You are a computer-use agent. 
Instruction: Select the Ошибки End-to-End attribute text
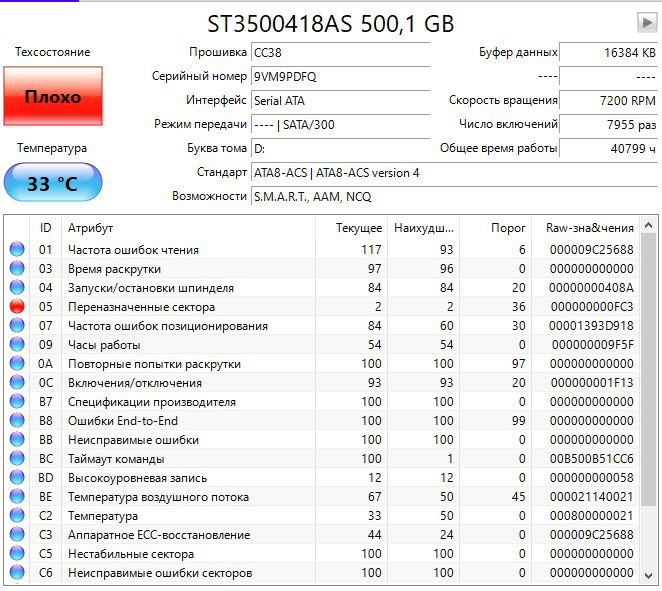click(123, 421)
